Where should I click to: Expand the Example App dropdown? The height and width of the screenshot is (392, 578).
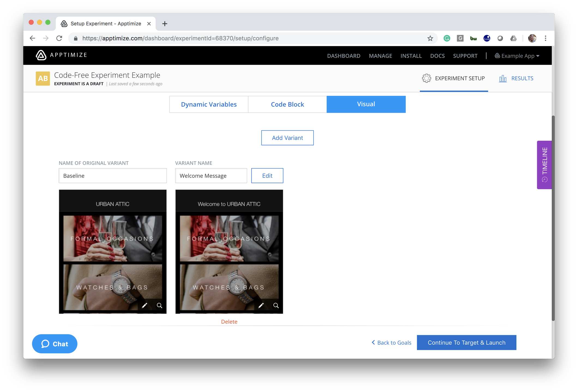click(x=517, y=56)
